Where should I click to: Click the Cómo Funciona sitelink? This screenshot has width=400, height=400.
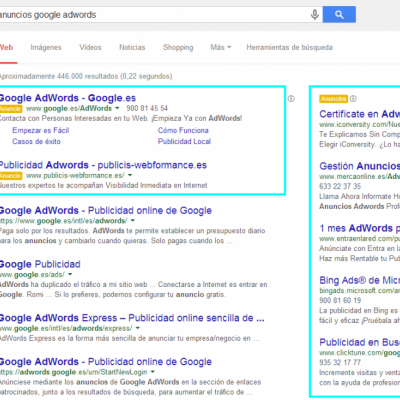[183, 130]
